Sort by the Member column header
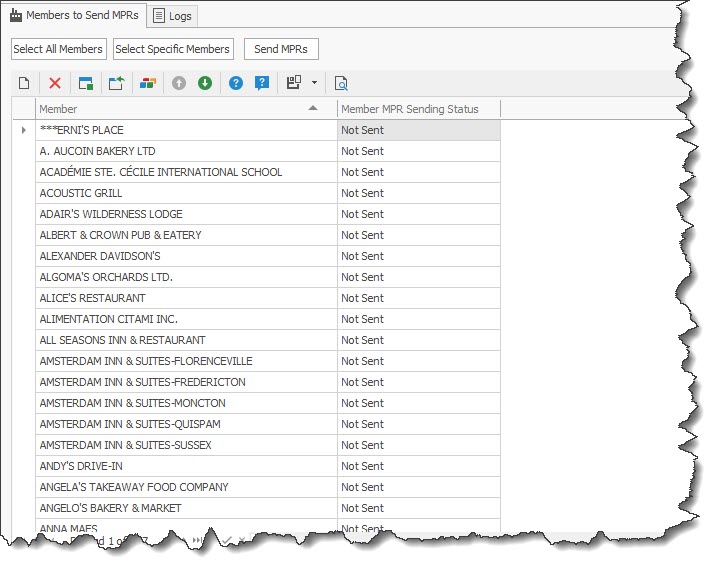 (180, 109)
